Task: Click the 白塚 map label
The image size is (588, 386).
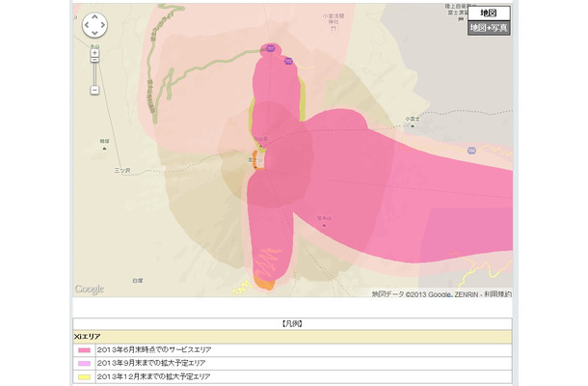Action: click(x=138, y=281)
